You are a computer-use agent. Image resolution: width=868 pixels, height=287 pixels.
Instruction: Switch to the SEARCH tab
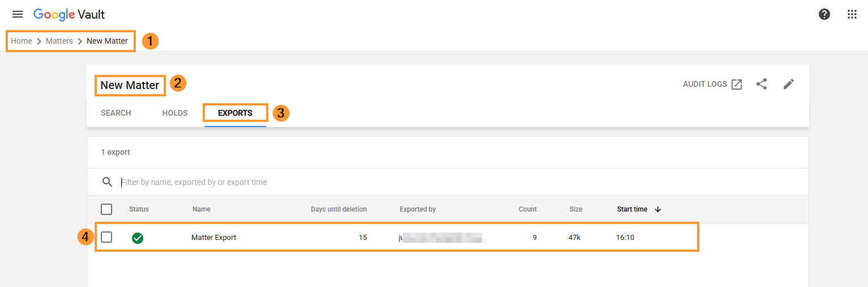[x=116, y=113]
